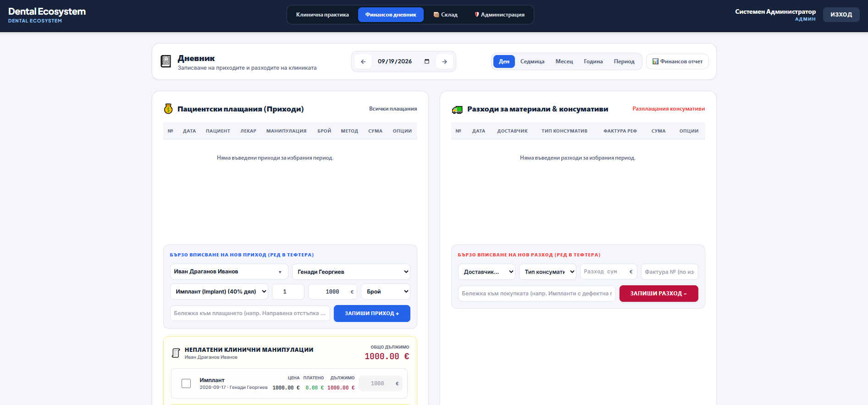The height and width of the screenshot is (405, 868).
Task: Click the ТИП КОНСУМАТИВ column header
Action: coord(564,131)
